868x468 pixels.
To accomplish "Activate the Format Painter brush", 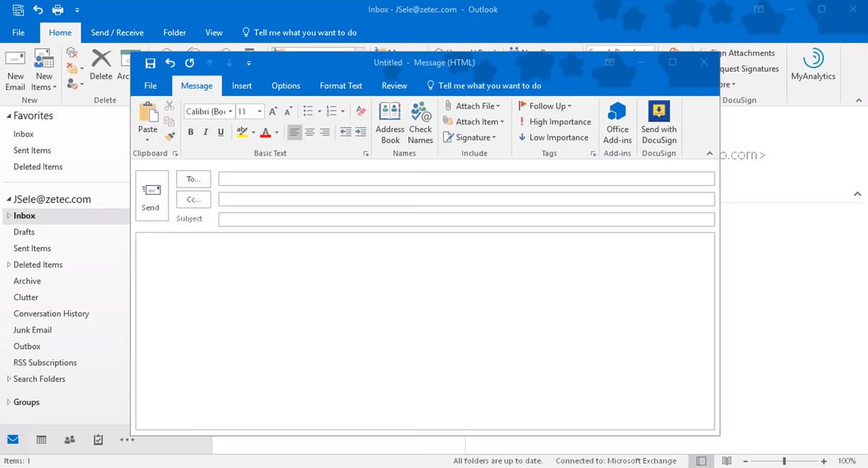I will 170,136.
